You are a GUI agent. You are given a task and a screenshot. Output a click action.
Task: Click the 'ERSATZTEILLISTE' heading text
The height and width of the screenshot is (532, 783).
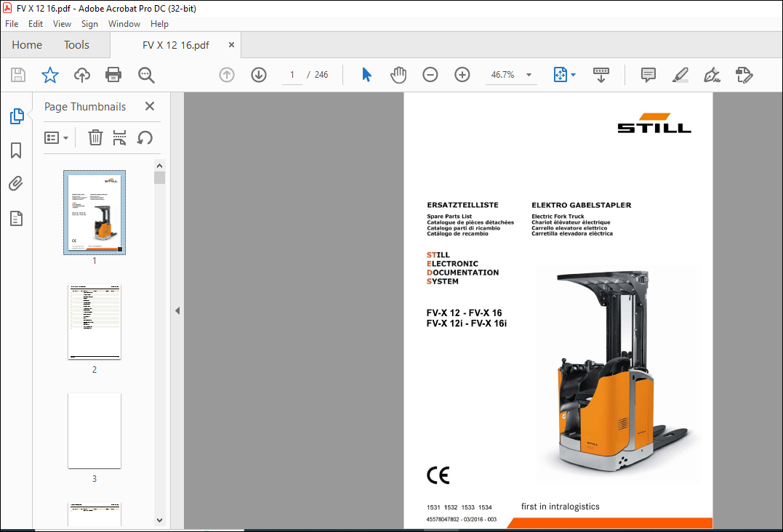coord(462,205)
